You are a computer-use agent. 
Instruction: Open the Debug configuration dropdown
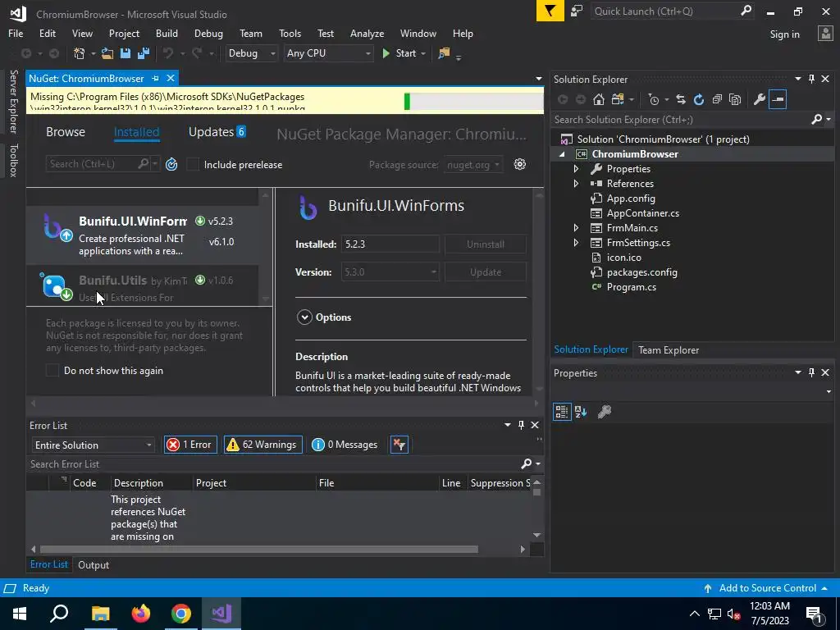tap(251, 53)
